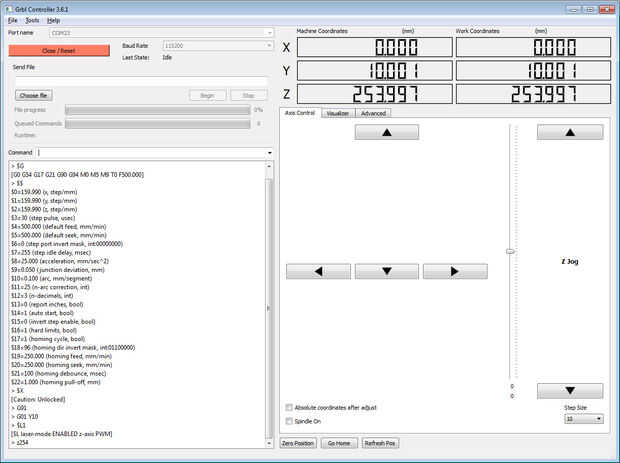The image size is (620, 463).
Task: Click the '$9=0.050 (junction deviation, mm)' line
Action: 58,270
